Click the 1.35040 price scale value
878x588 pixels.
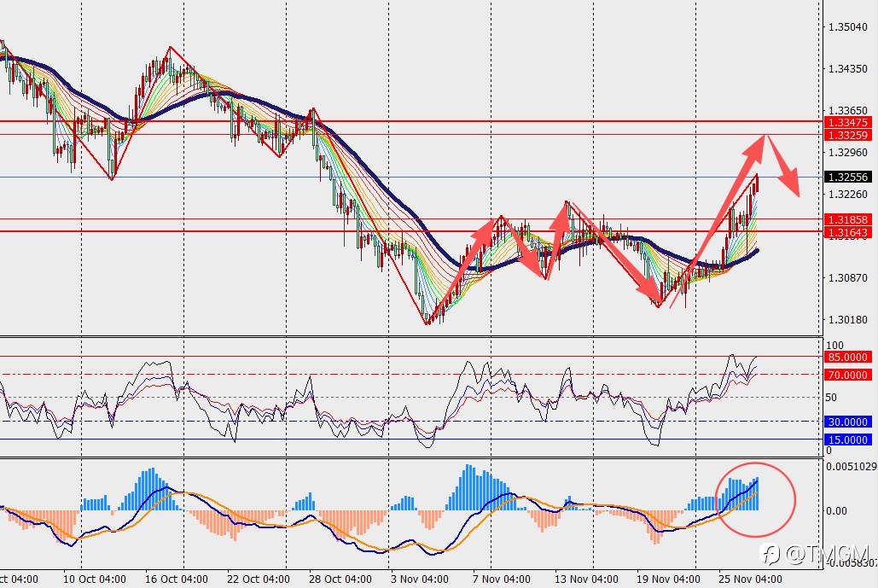(848, 26)
